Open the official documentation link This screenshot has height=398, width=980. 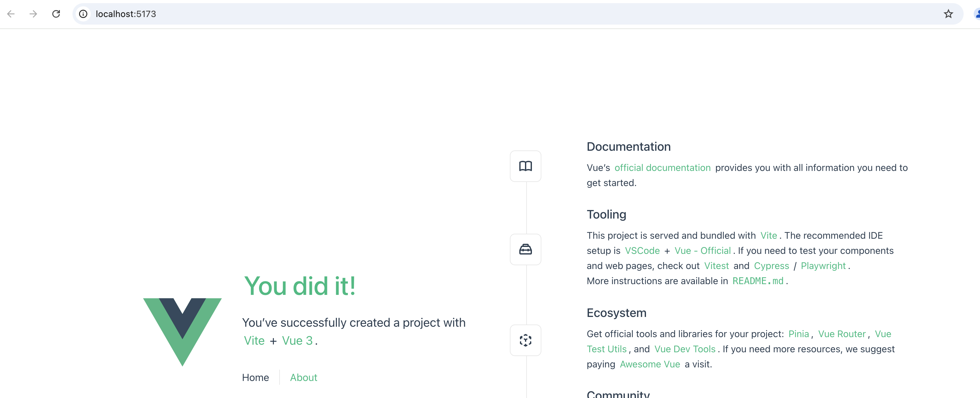[x=662, y=167]
